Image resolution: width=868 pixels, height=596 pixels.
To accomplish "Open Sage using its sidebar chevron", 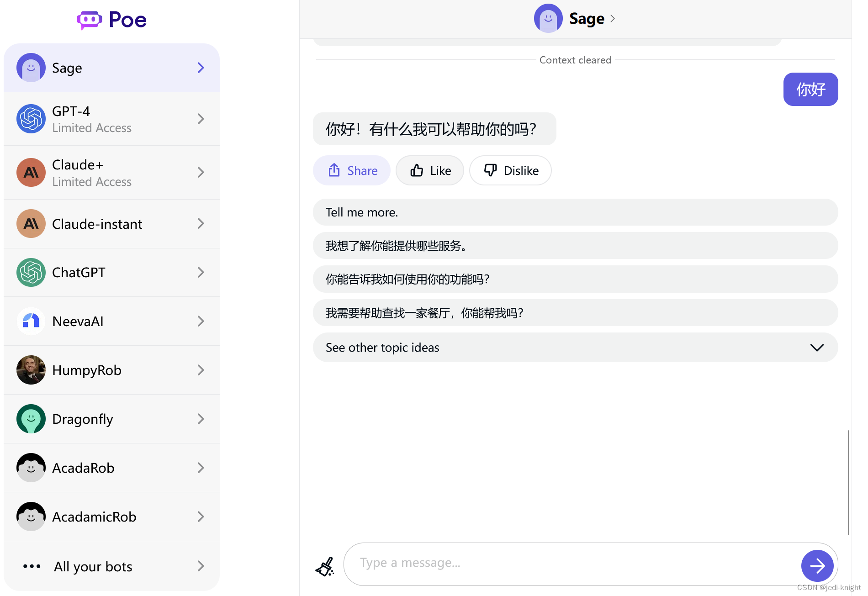I will 201,68.
